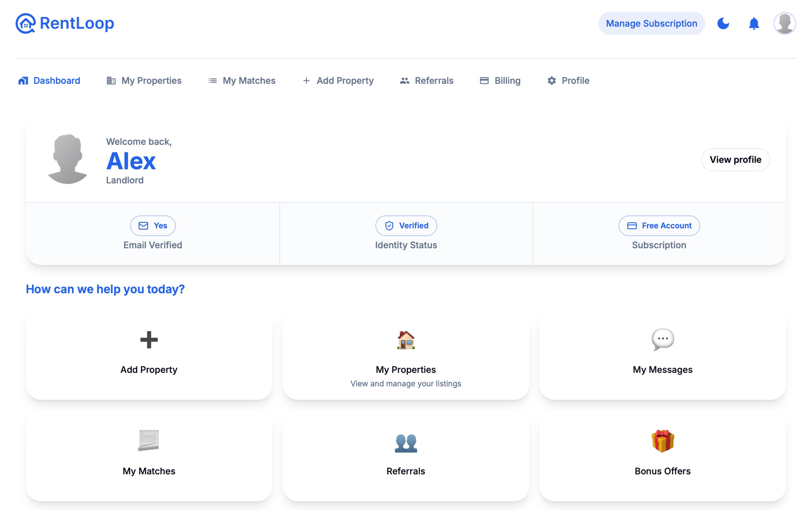Click the profile avatar in the top-right corner
The height and width of the screenshot is (510, 812).
click(785, 23)
